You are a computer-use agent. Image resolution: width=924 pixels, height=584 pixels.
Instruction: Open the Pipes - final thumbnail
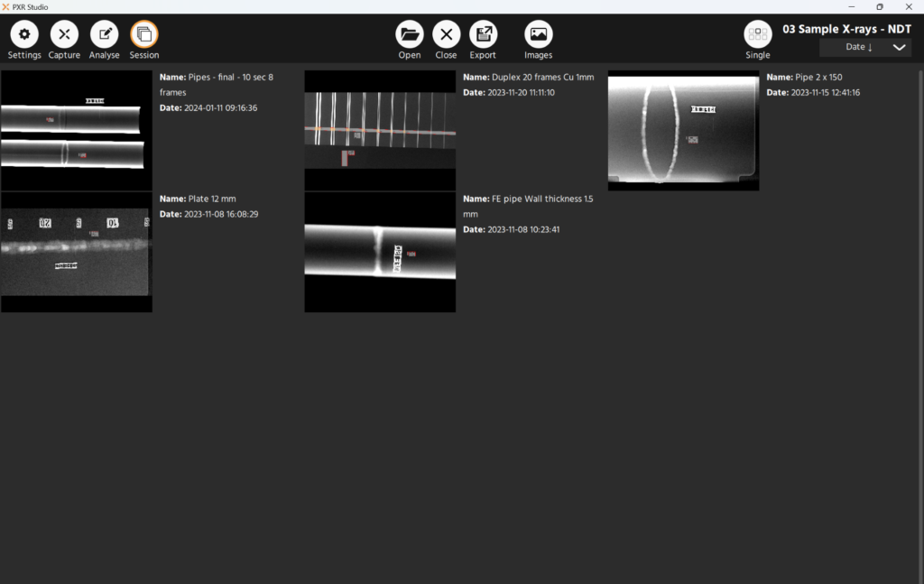(x=76, y=131)
